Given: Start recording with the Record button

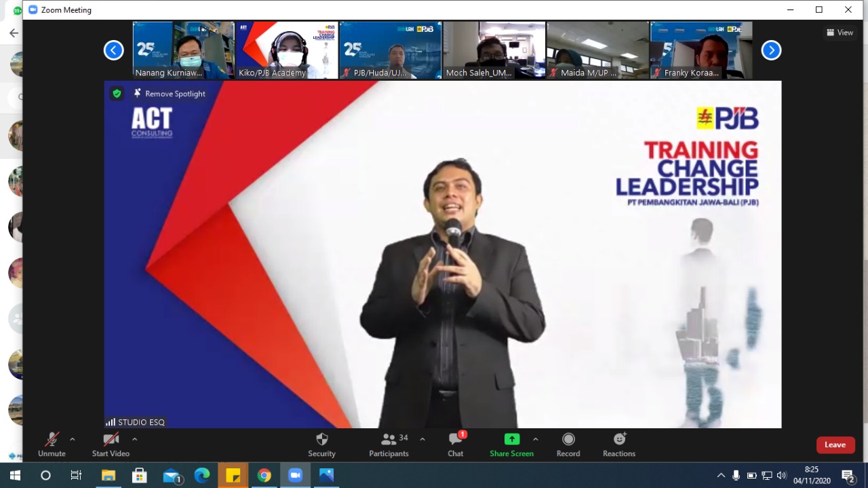Looking at the screenshot, I should point(568,445).
